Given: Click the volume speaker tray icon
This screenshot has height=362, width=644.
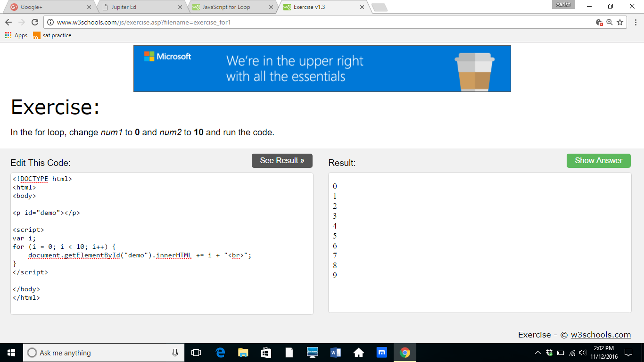Looking at the screenshot, I should 583,353.
